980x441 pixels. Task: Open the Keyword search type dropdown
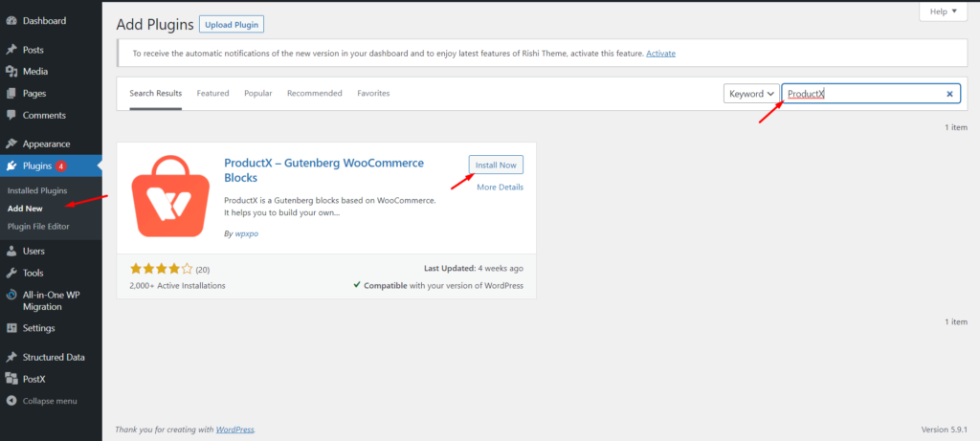click(x=752, y=94)
